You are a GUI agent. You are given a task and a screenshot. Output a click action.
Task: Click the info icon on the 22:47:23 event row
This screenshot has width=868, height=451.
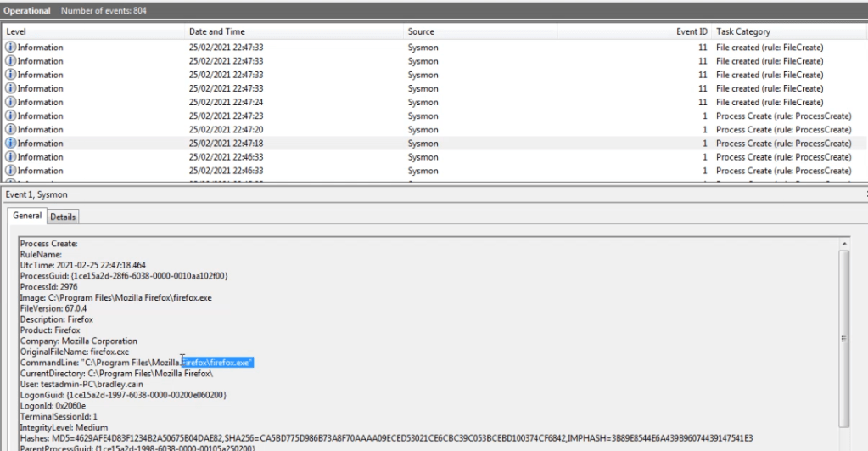coord(11,116)
